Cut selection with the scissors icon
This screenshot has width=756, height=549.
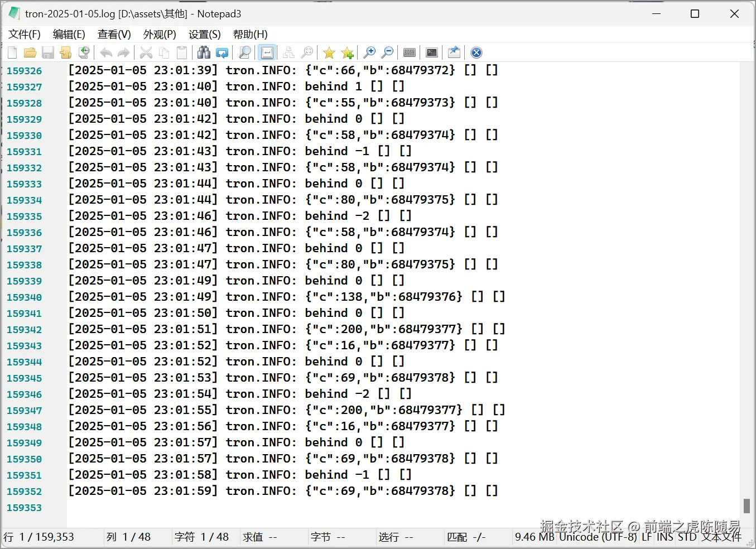(146, 52)
